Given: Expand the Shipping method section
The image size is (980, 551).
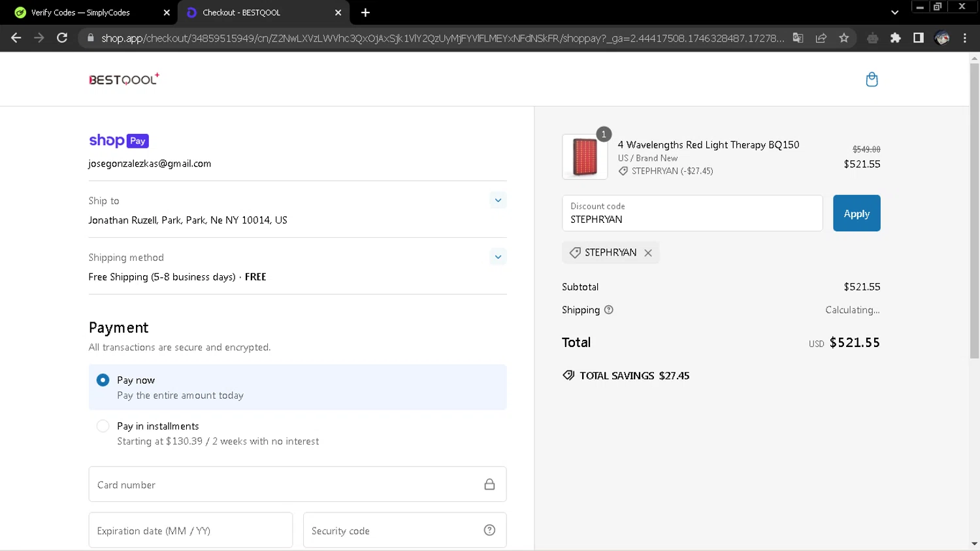Looking at the screenshot, I should click(x=498, y=257).
